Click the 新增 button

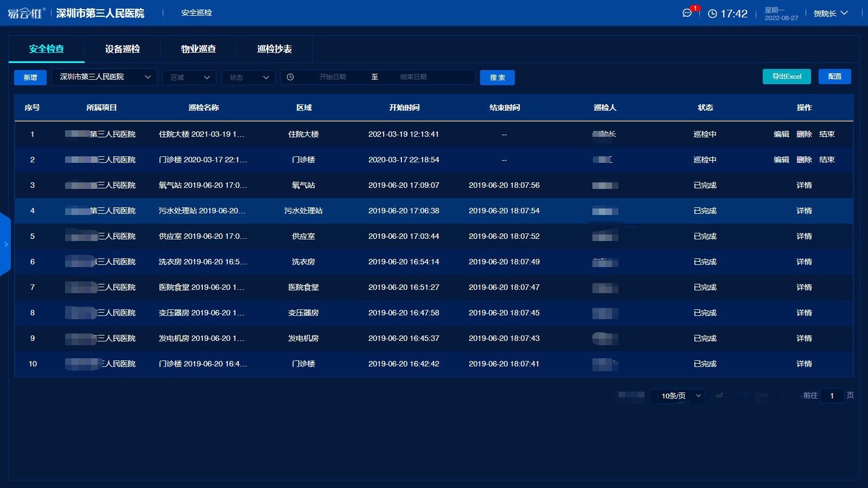pyautogui.click(x=30, y=78)
